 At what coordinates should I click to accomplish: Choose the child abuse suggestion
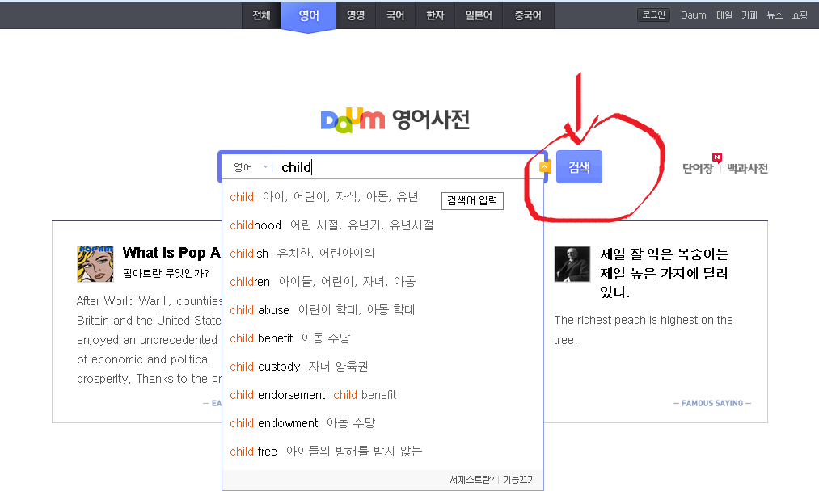tap(383, 309)
